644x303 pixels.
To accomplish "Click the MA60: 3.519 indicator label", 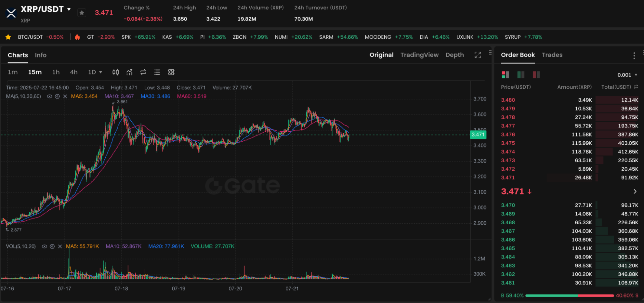I will pyautogui.click(x=192, y=96).
